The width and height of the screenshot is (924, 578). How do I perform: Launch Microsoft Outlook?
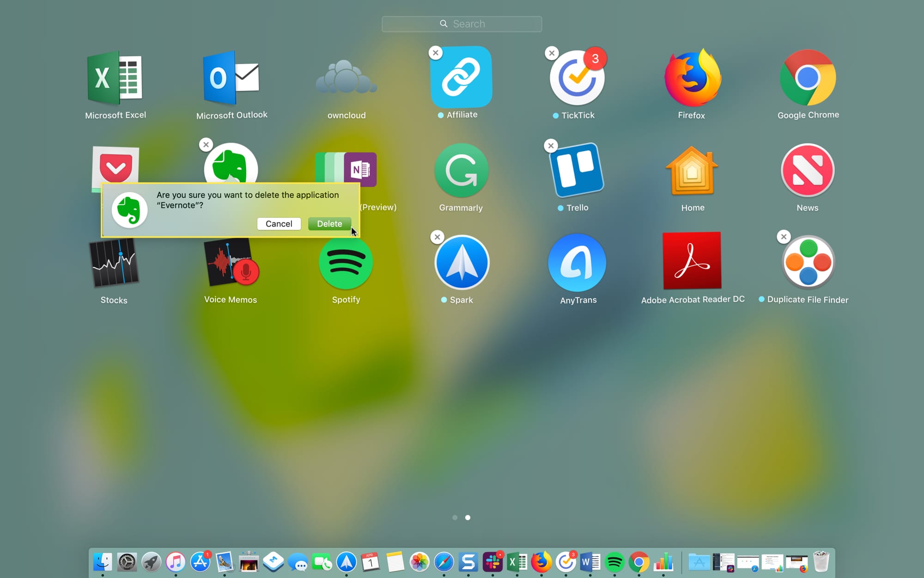(x=231, y=79)
